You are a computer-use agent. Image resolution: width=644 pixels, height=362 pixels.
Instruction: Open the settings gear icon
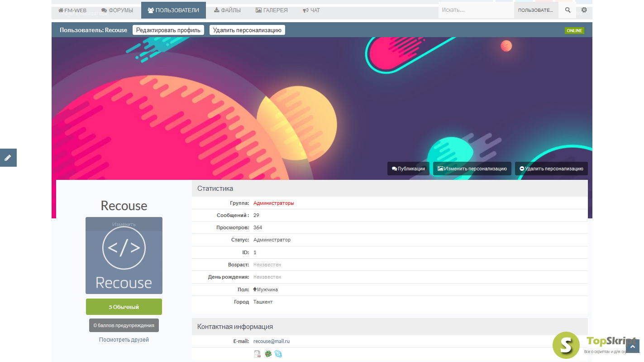point(584,10)
